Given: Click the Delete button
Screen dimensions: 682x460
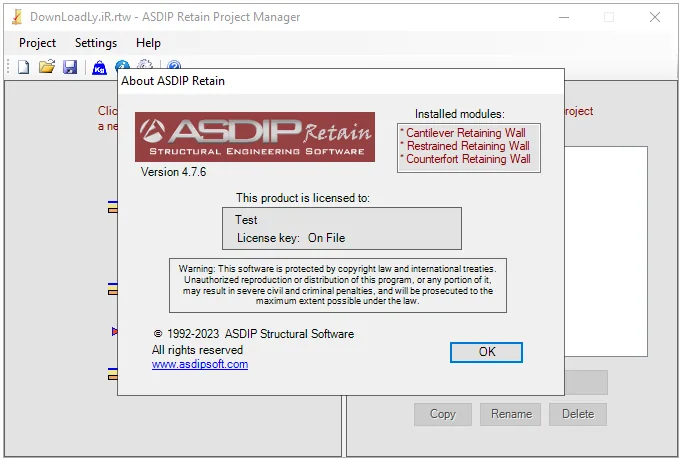Looking at the screenshot, I should point(578,414).
